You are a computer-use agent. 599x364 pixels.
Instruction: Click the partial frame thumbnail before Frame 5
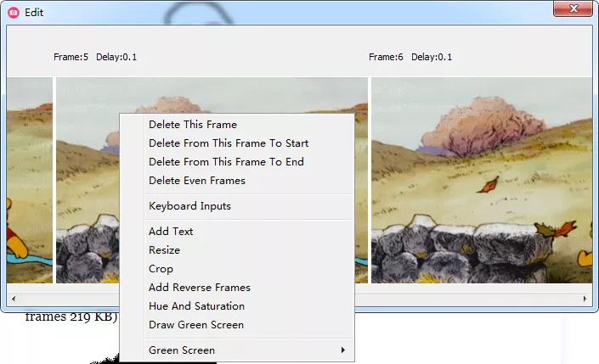[30, 180]
